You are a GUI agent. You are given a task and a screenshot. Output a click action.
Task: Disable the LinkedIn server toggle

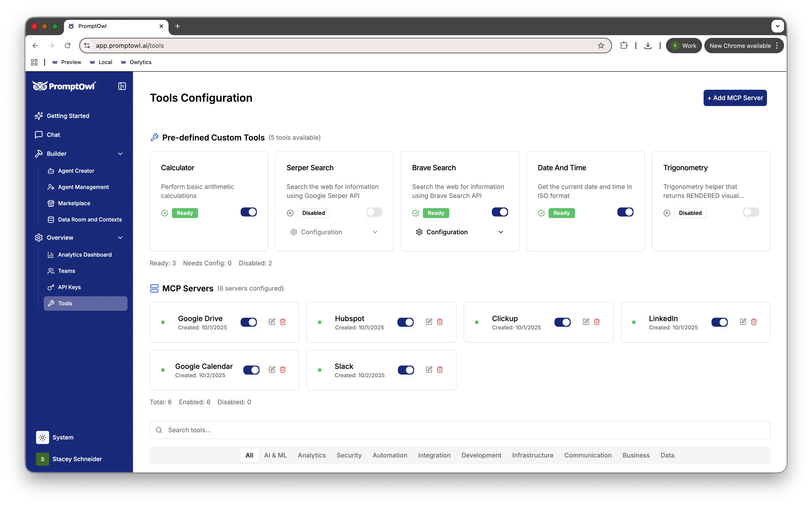point(720,322)
